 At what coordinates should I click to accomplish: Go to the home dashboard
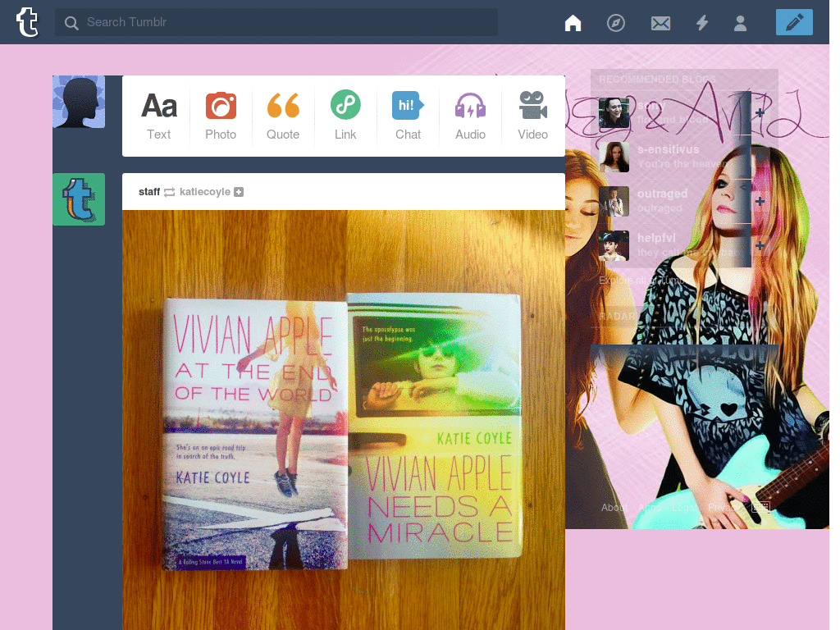pyautogui.click(x=573, y=22)
